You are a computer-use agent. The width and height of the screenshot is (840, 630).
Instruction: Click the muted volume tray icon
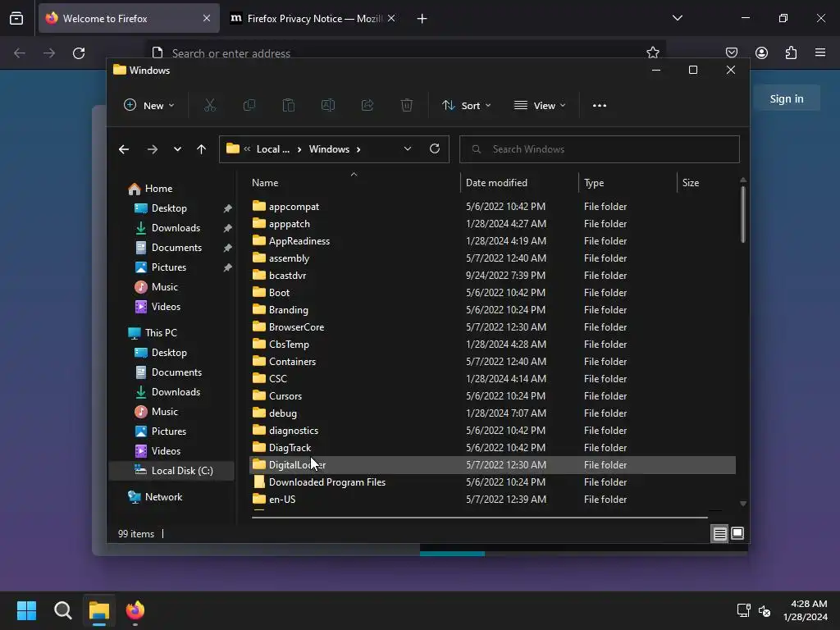pyautogui.click(x=765, y=610)
